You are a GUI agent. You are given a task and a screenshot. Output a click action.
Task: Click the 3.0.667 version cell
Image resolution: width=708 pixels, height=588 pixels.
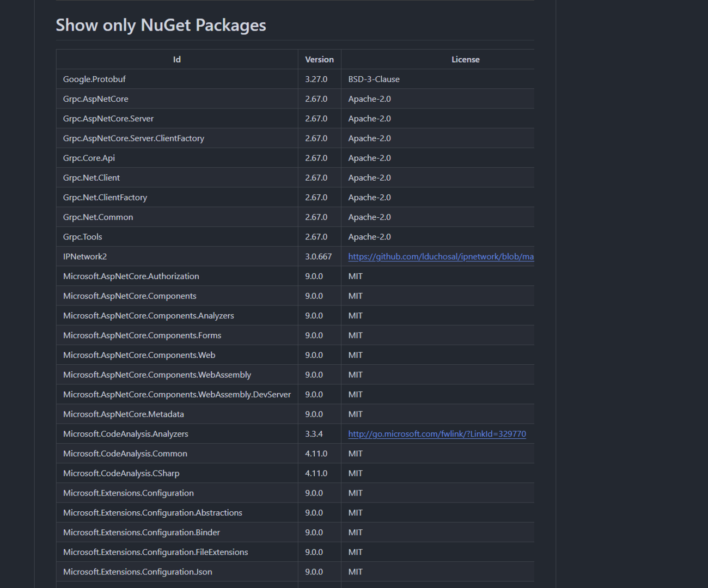[x=318, y=256]
